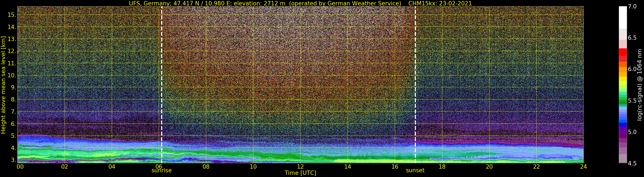Click the '5.' height axis tick label

click(x=13, y=136)
